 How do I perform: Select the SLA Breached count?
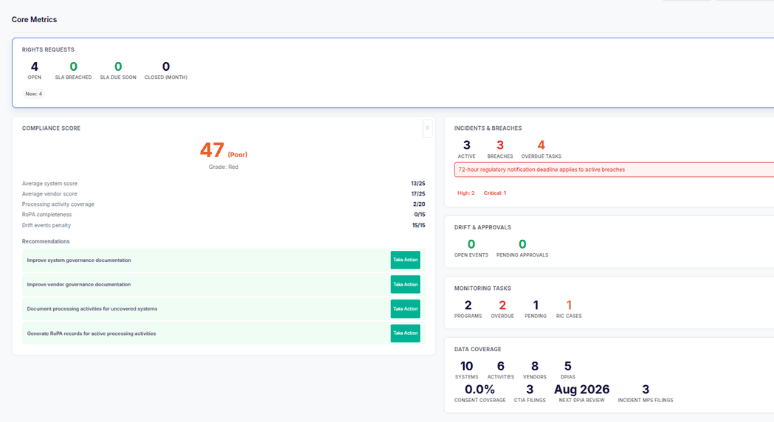pyautogui.click(x=73, y=70)
